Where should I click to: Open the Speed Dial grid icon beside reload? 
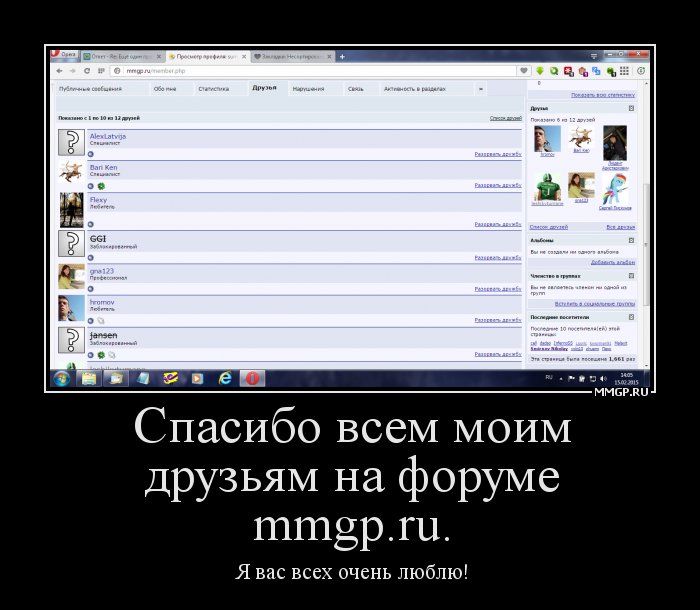(101, 71)
